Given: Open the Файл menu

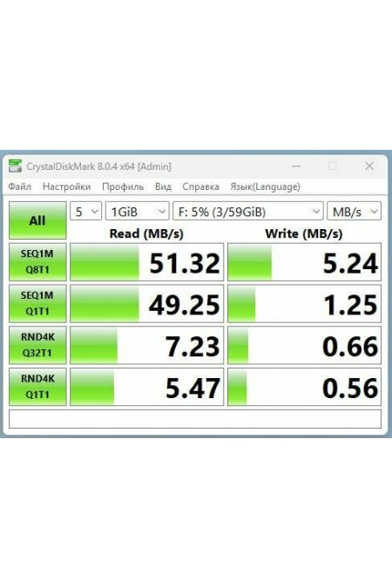Looking at the screenshot, I should click(20, 186).
